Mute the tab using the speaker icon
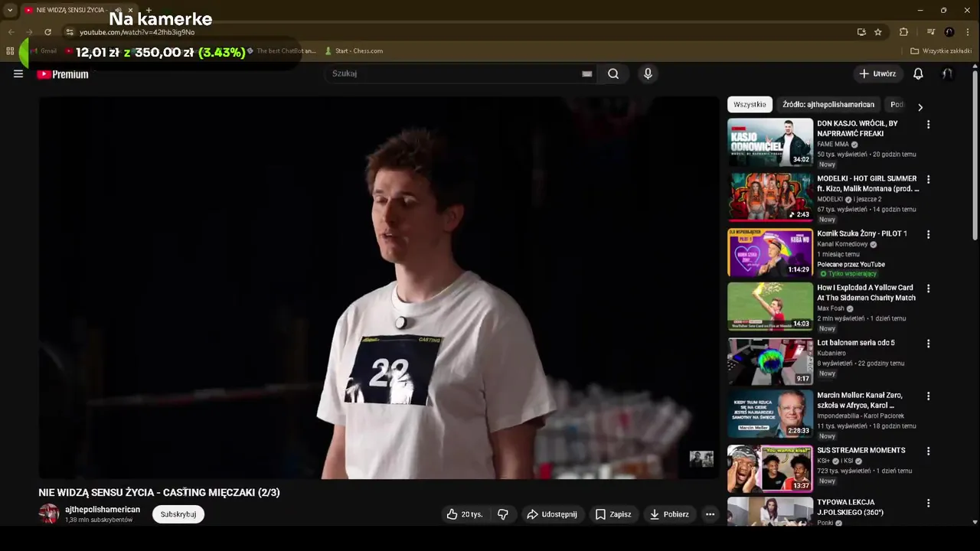 point(118,10)
